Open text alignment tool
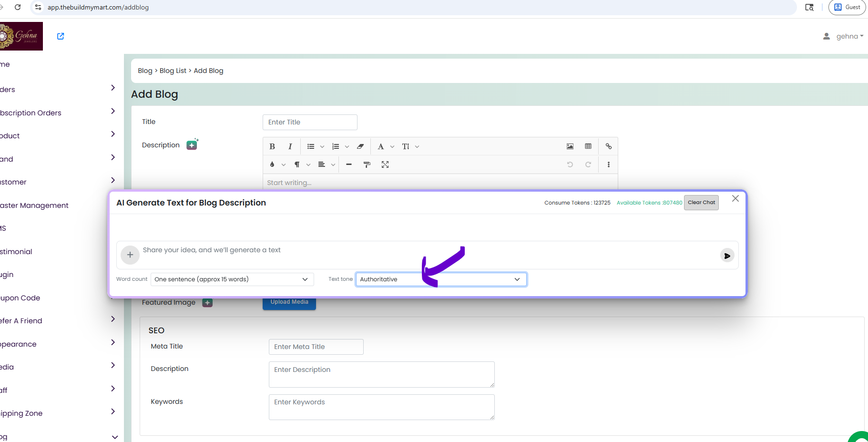Screen dimensions: 868x442 [x=322, y=164]
